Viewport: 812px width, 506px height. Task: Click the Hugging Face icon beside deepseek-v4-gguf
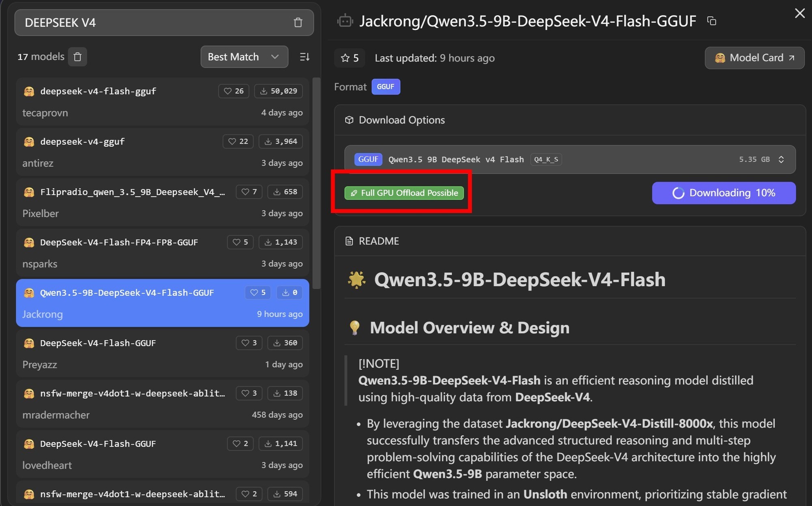point(29,142)
